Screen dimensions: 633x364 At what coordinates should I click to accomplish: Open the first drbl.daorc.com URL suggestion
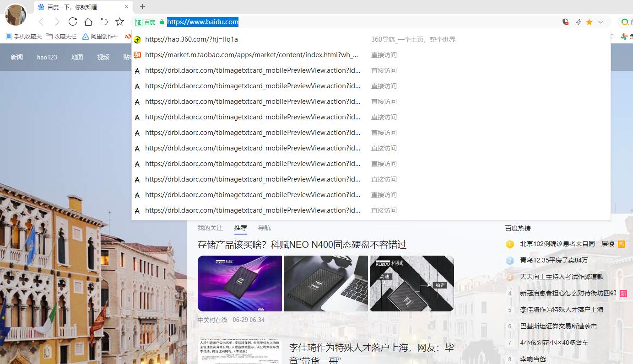[252, 70]
